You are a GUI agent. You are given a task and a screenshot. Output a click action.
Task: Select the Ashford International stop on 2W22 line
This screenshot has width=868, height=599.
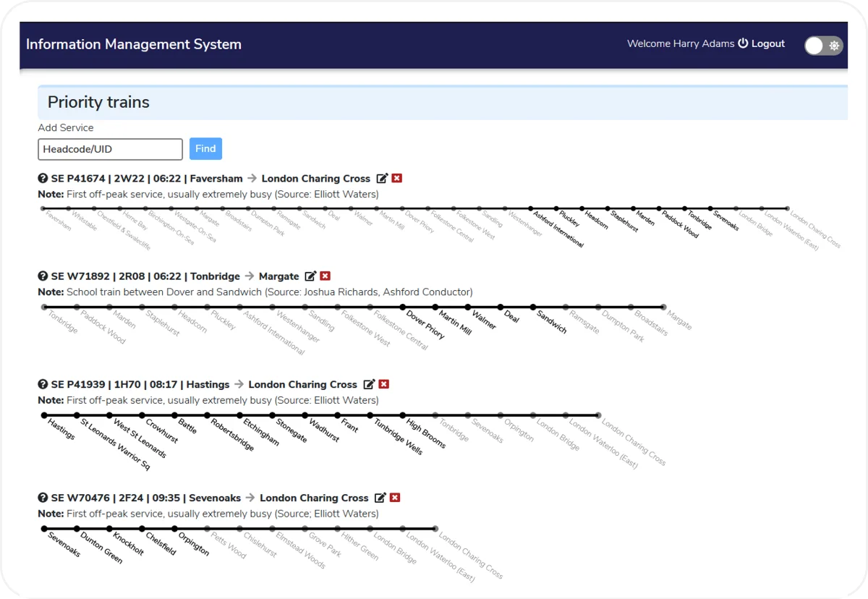pyautogui.click(x=530, y=208)
